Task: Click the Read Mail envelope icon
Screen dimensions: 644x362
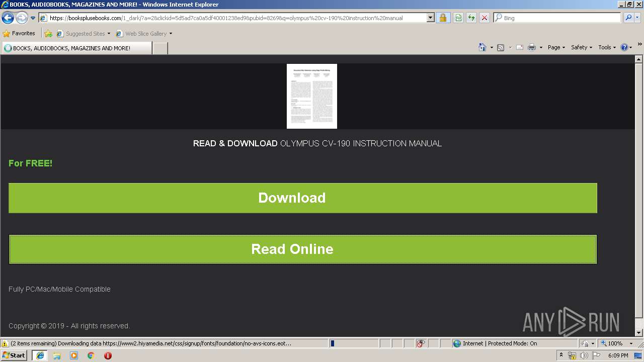Action: point(520,47)
